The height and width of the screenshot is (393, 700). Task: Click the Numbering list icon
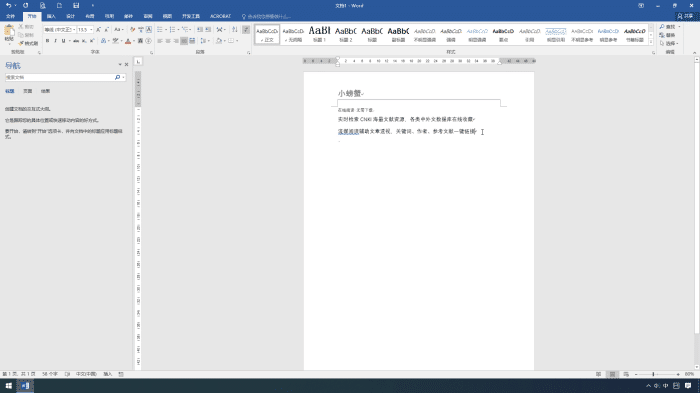tap(172, 29)
